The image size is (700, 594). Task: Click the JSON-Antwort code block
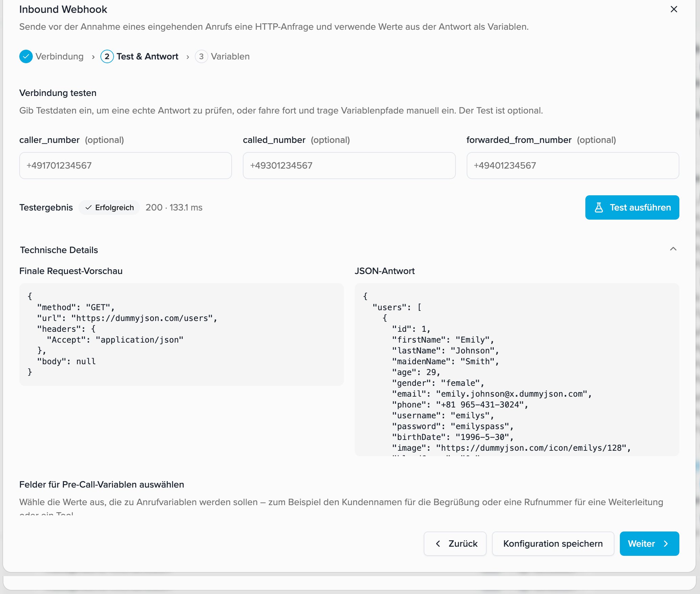pos(517,370)
